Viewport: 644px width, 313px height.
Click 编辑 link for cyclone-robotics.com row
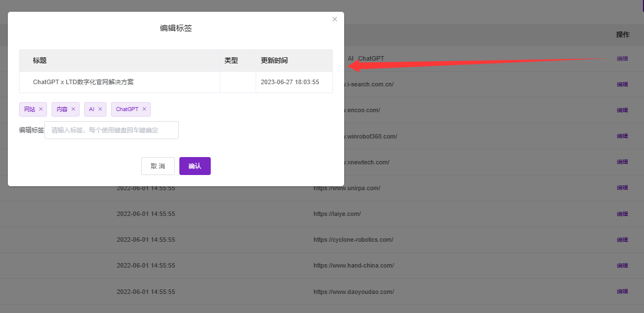click(622, 240)
